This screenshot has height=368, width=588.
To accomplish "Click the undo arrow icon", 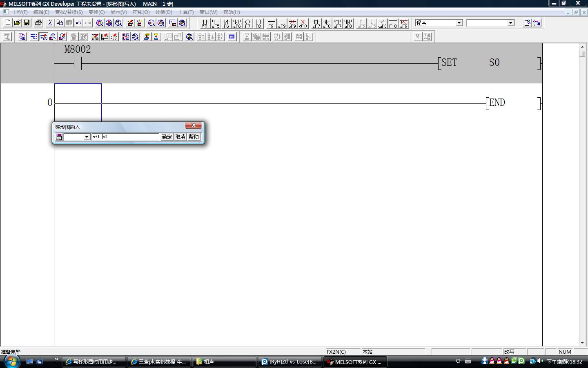I will [78, 23].
